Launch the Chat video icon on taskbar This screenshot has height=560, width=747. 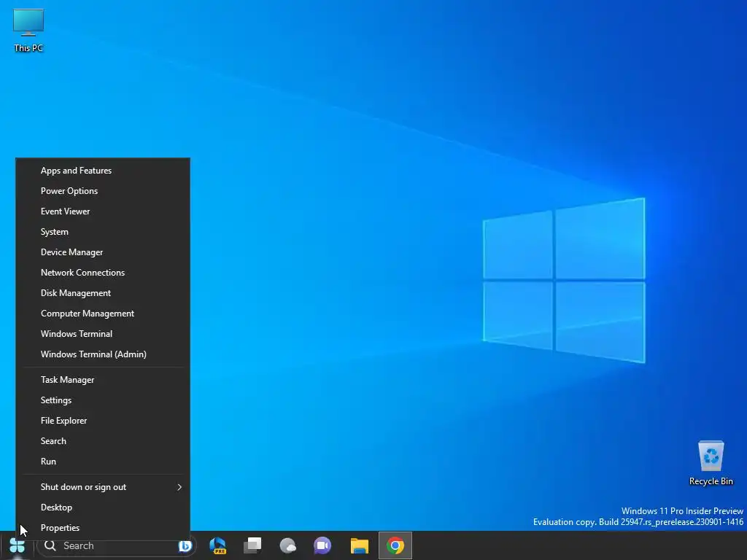point(322,545)
